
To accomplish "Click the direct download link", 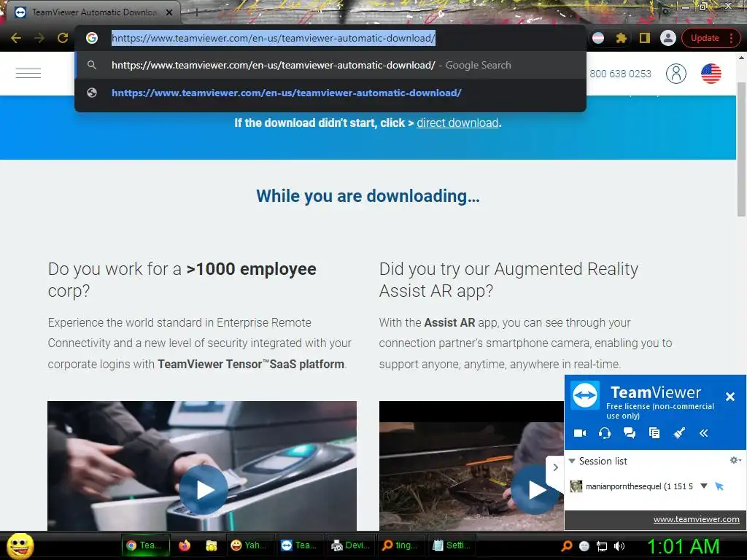I will [457, 122].
